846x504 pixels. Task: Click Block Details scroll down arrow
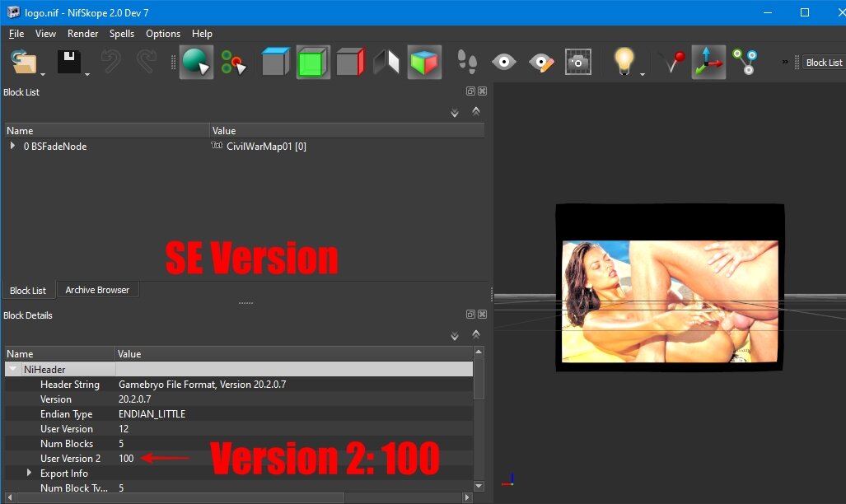(479, 486)
